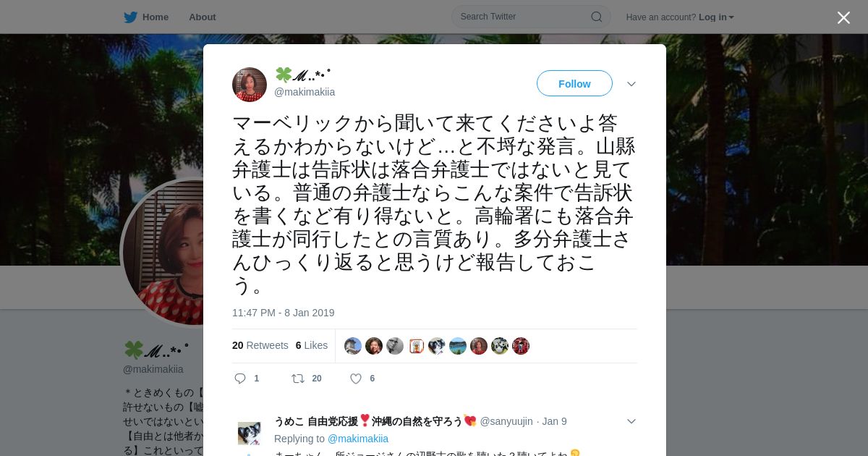Open the うめこ reply author avatar
868x456 pixels.
[250, 433]
